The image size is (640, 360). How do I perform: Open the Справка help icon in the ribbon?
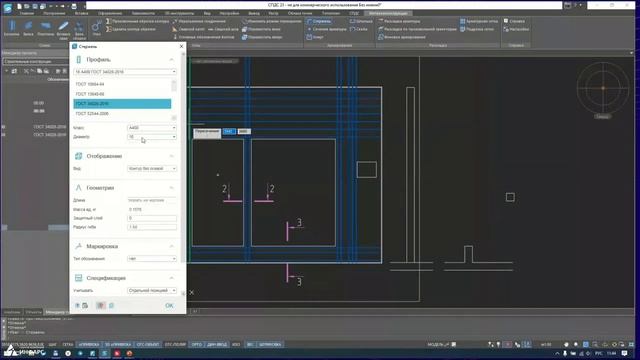point(506,21)
